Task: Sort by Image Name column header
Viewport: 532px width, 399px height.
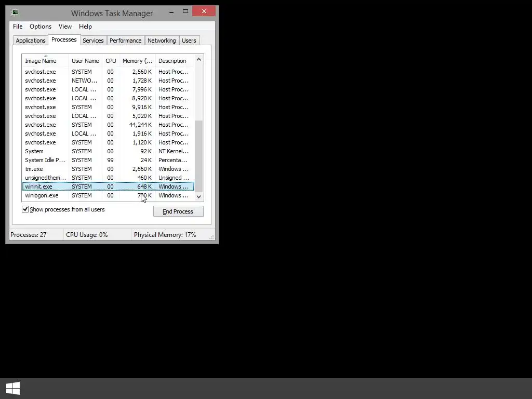Action: point(45,60)
